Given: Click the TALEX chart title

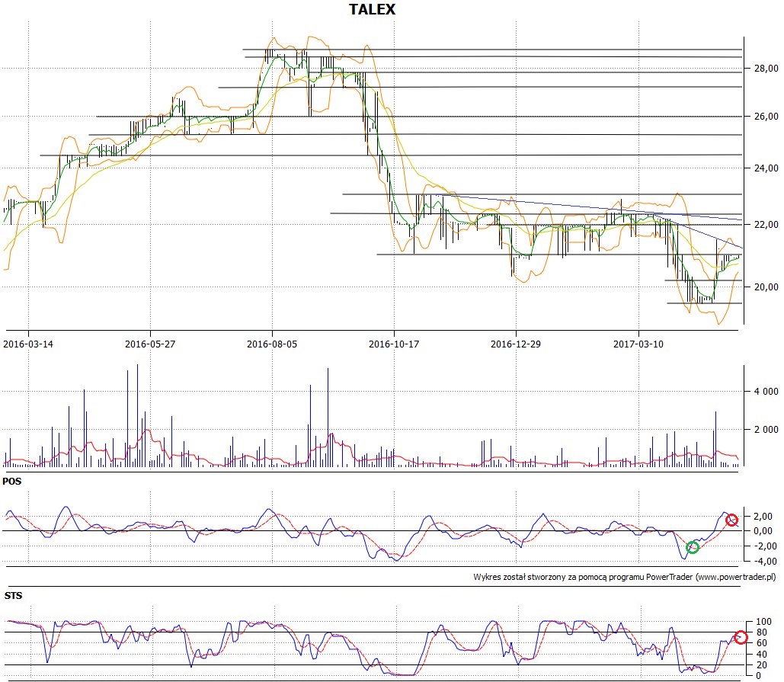Looking at the screenshot, I should (372, 9).
